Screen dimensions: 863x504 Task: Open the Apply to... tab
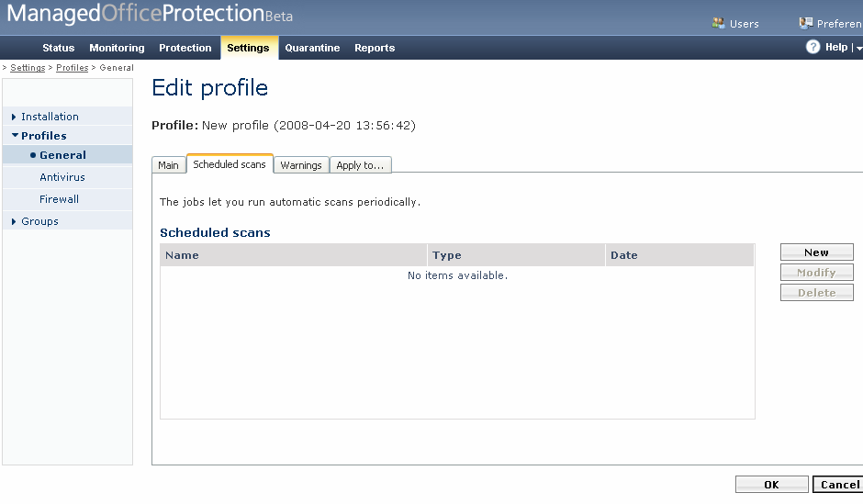point(360,165)
